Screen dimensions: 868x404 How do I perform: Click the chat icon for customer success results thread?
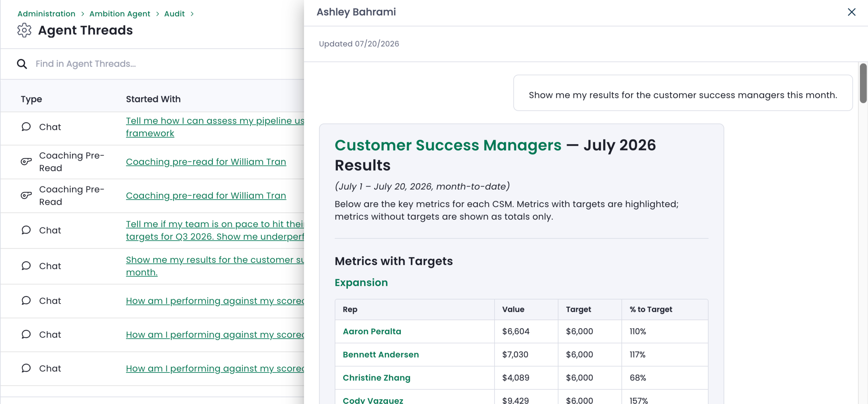(26, 266)
